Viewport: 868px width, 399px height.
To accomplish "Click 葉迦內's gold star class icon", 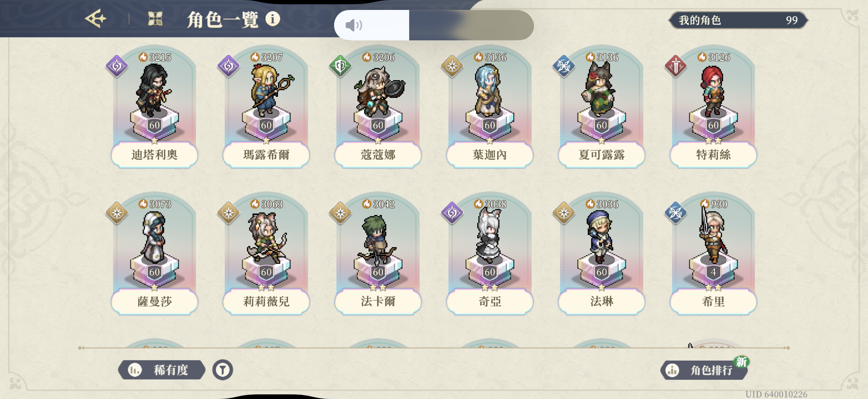I will point(452,66).
